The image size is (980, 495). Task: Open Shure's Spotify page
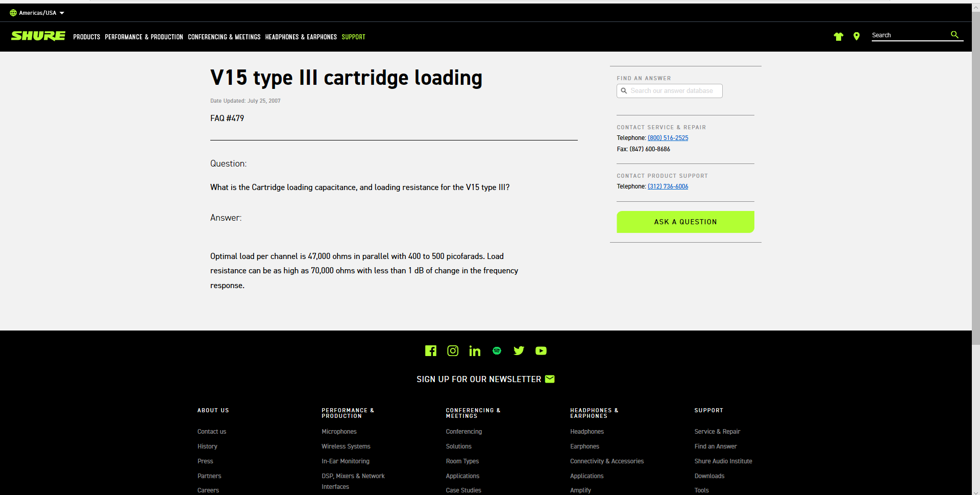click(x=497, y=350)
